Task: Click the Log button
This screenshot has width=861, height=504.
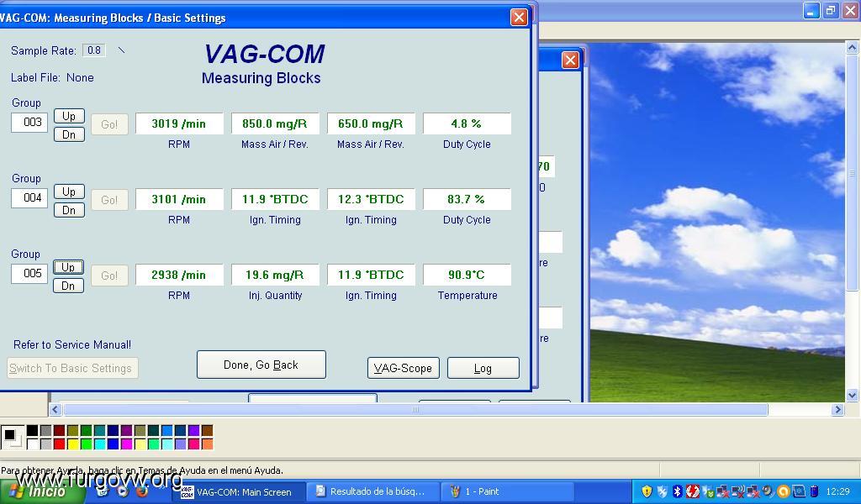Action: pos(483,368)
